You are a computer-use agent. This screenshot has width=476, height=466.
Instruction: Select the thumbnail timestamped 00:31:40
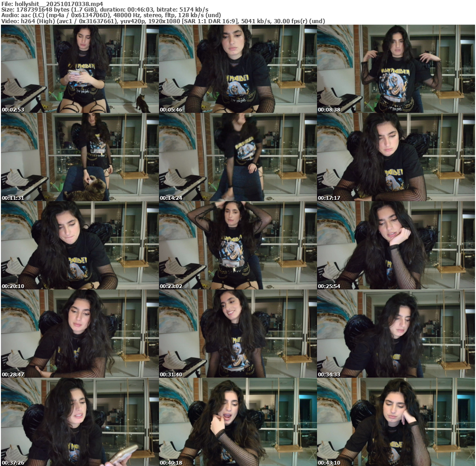(x=238, y=334)
